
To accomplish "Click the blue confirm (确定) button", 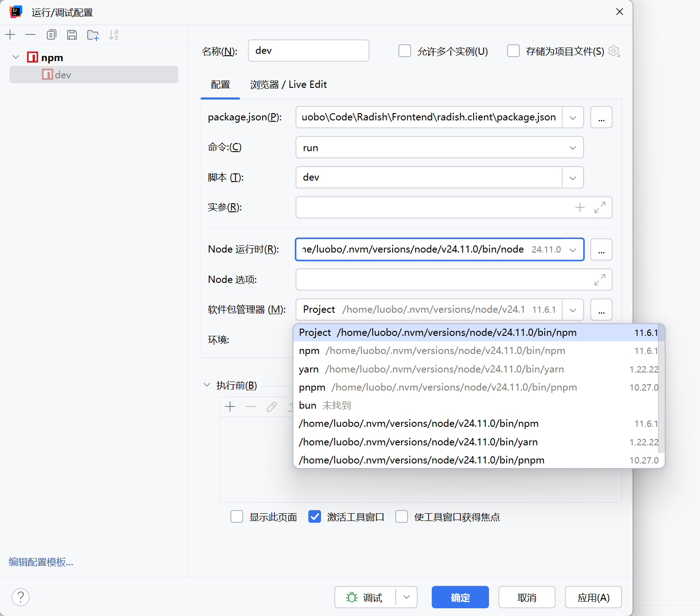I will tap(460, 597).
